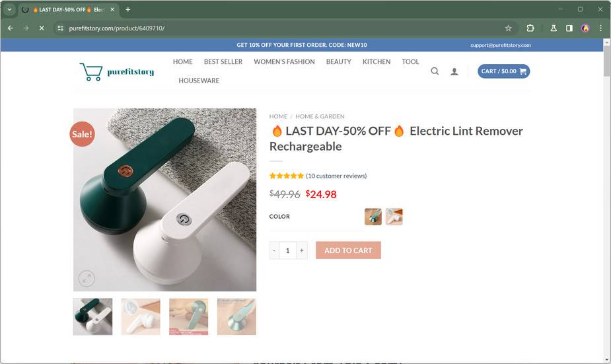The image size is (611, 364).
Task: Decrease quantity with minus button
Action: [274, 250]
